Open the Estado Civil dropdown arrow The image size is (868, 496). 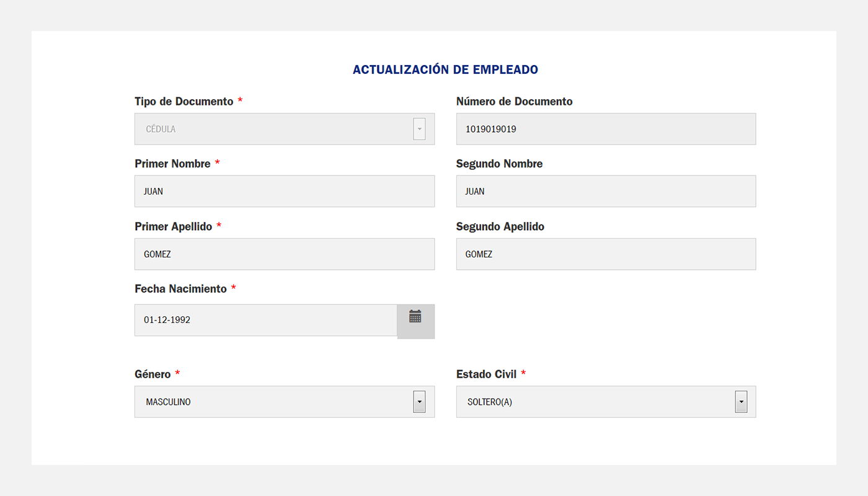point(741,402)
